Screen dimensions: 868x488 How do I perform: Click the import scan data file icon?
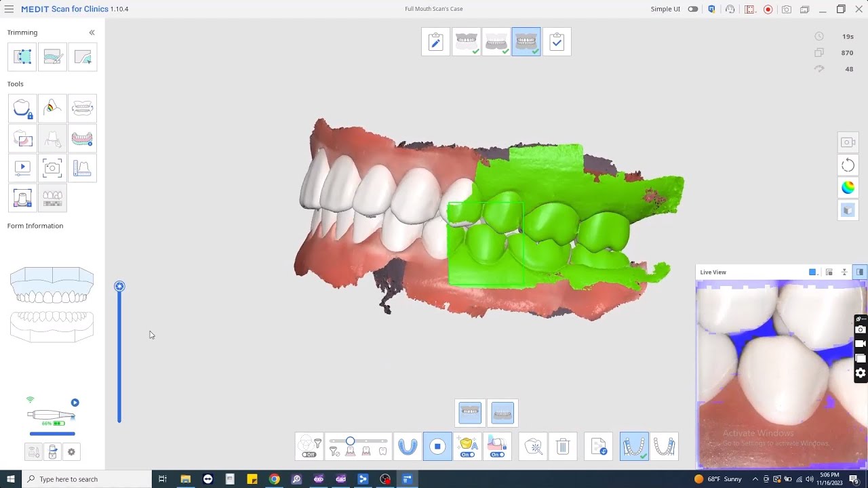pyautogui.click(x=599, y=447)
